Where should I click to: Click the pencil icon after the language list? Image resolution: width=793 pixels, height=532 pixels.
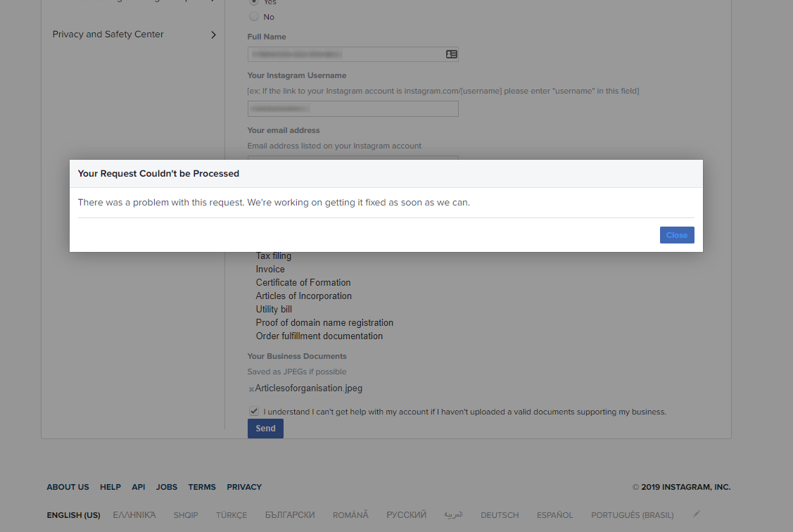point(697,514)
